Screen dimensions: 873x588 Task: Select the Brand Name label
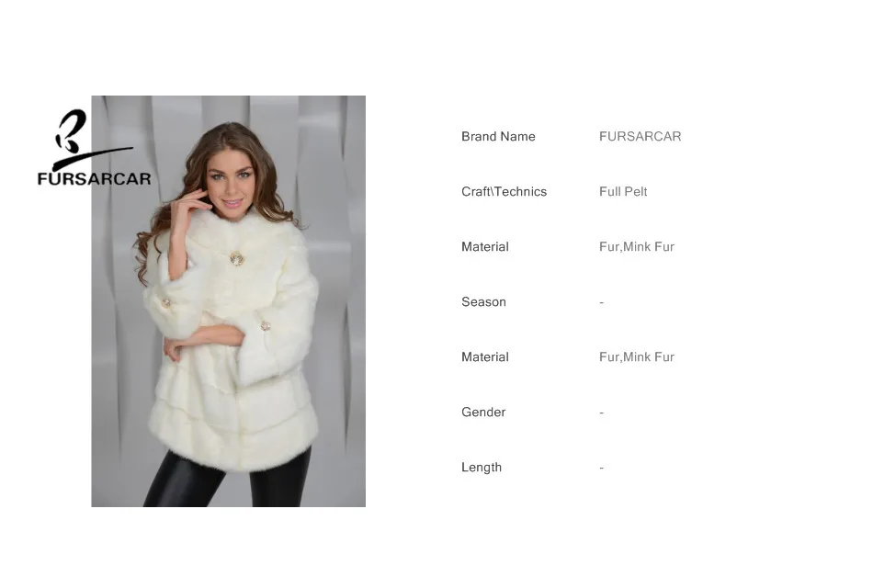click(498, 136)
